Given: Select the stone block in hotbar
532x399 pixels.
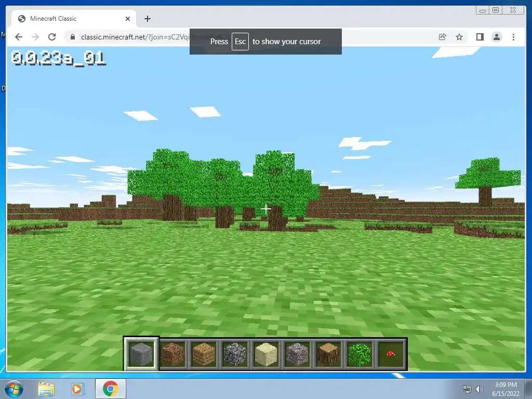Looking at the screenshot, I should point(141,354).
